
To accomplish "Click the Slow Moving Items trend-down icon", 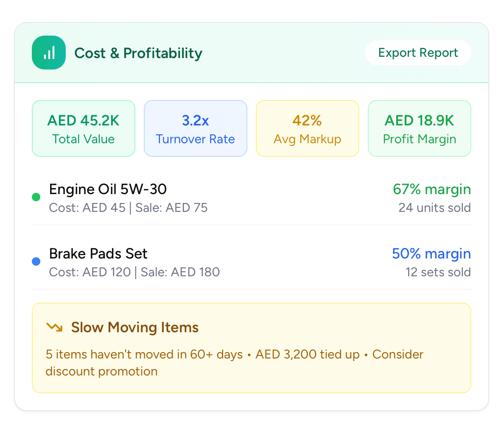I will 54,327.
